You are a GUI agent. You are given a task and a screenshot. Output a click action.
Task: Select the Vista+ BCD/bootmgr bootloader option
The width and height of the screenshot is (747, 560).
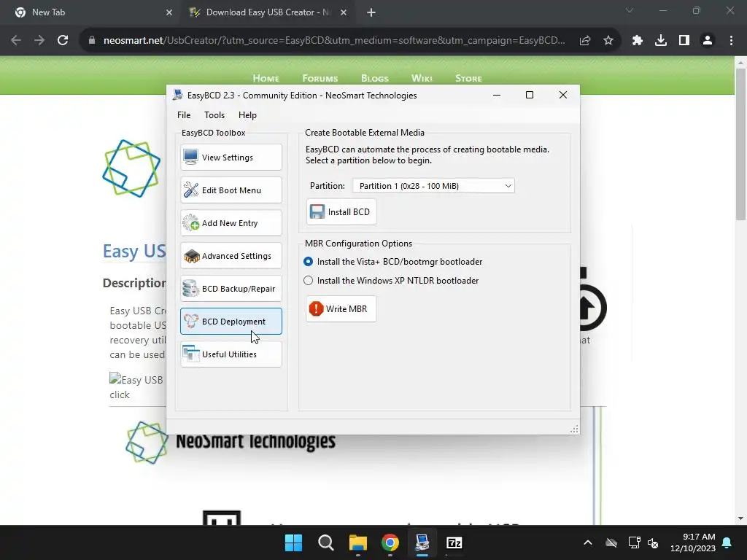click(309, 262)
